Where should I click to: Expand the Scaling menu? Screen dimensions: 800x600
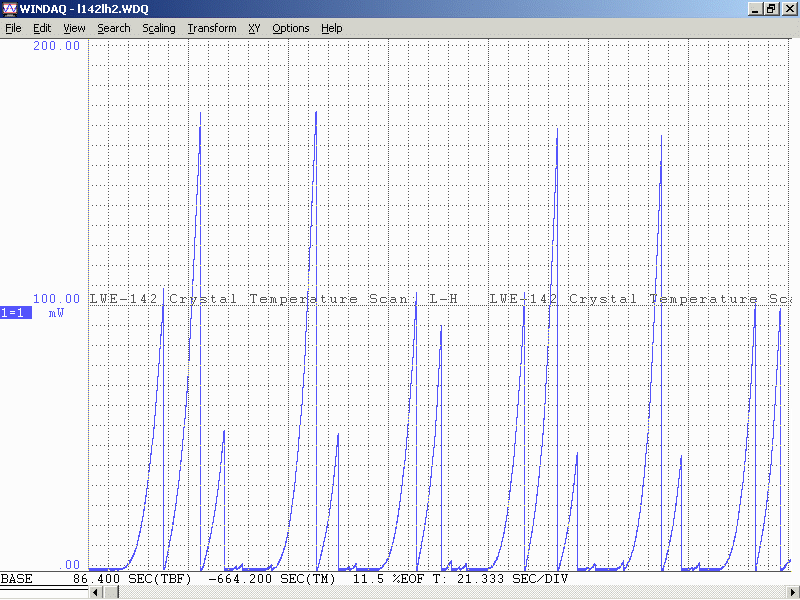pos(159,28)
